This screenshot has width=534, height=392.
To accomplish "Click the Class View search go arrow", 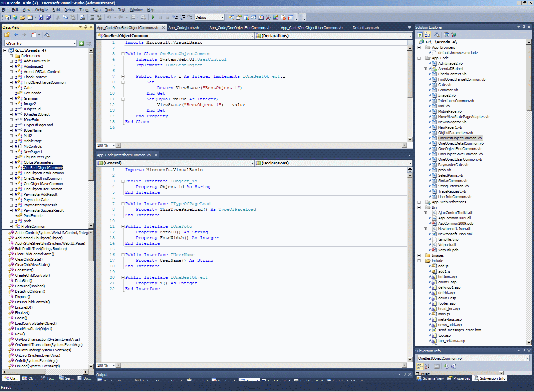I will (81, 43).
